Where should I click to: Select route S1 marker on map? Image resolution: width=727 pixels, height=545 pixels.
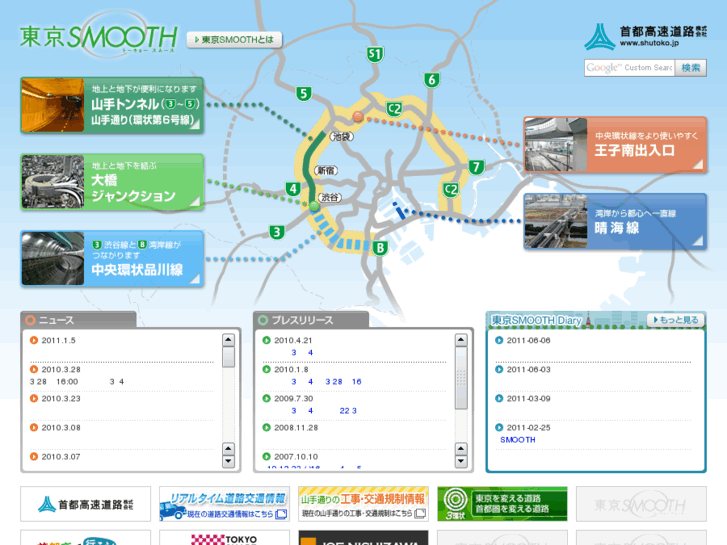[x=375, y=54]
